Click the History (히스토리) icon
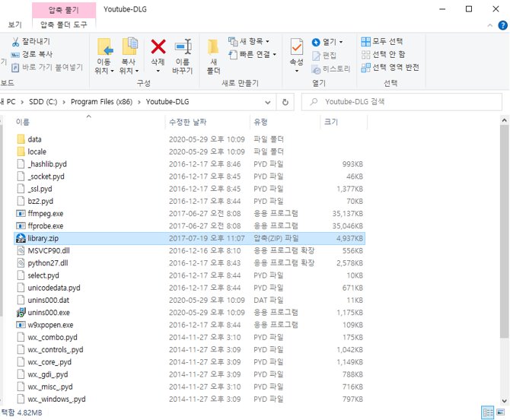 tap(316, 69)
